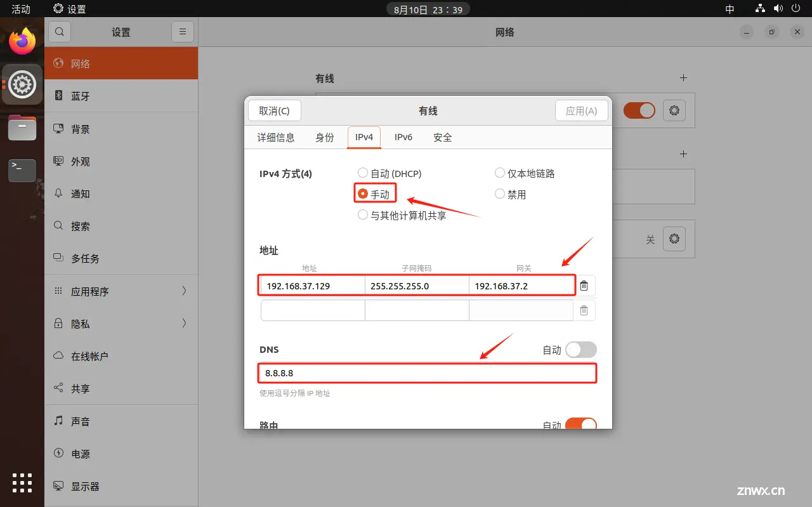The image size is (812, 507).
Task: Add a wired connection with plus icon
Action: (x=683, y=77)
